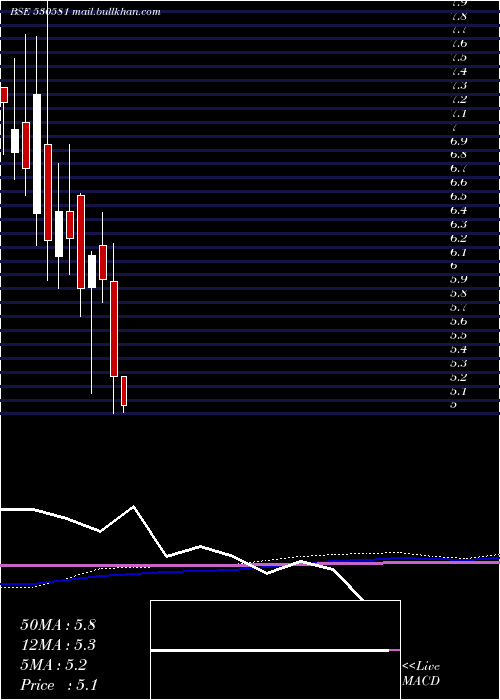Click the 7.5 price axis label
The height and width of the screenshot is (700, 500).
tap(459, 58)
